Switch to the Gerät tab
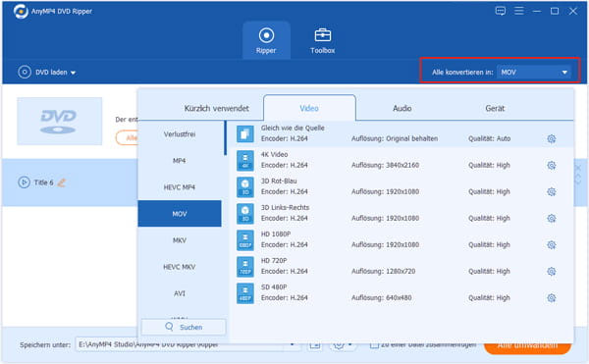This screenshot has width=589, height=364. tap(495, 109)
